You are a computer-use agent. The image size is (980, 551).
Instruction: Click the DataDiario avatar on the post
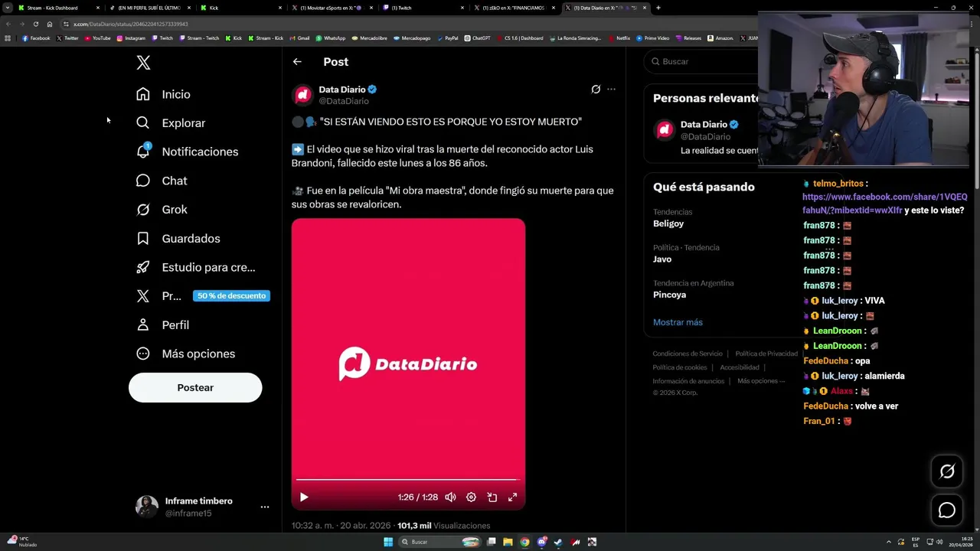[x=302, y=95]
